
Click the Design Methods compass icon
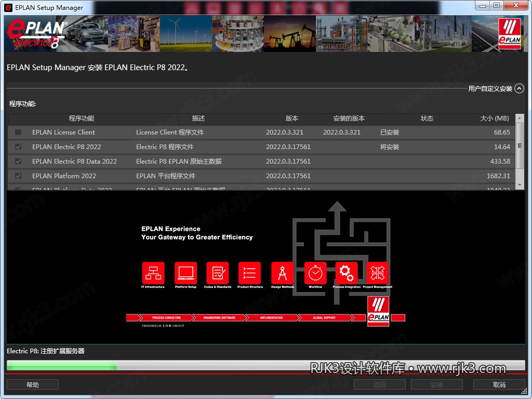tap(282, 273)
